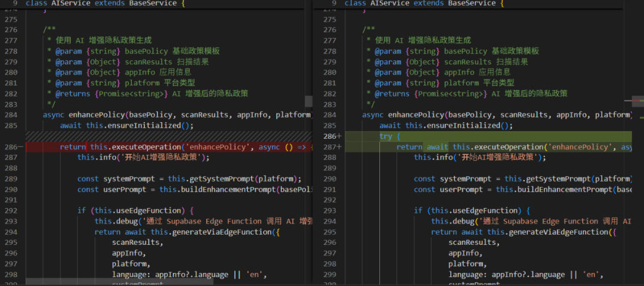The width and height of the screenshot is (644, 286).
Task: Click sticky header 'class AIService' in right pane
Action: (424, 4)
